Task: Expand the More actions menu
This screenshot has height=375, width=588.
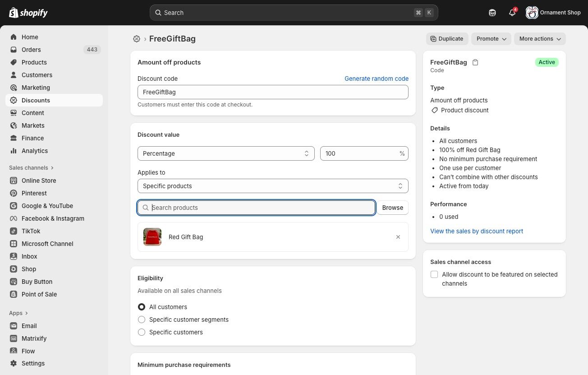Action: (540, 39)
